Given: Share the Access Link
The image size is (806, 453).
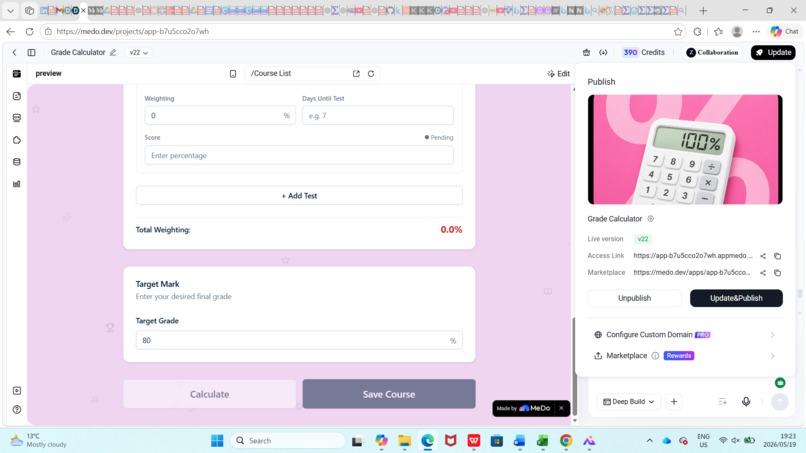Looking at the screenshot, I should click(763, 256).
